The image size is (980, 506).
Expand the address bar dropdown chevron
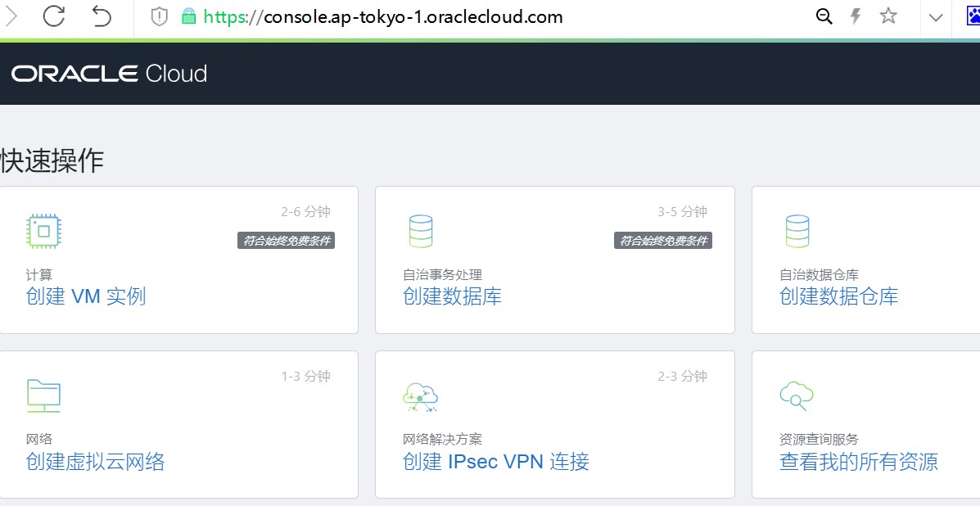936,17
